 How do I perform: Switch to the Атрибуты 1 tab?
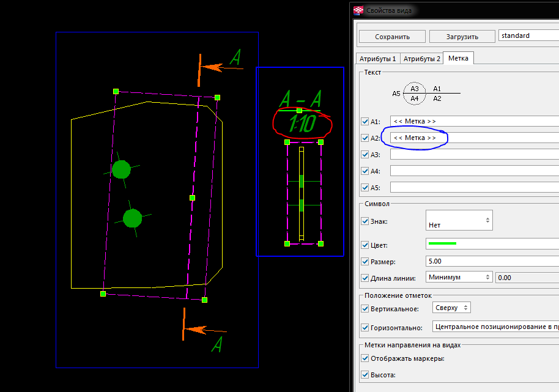pyautogui.click(x=377, y=59)
